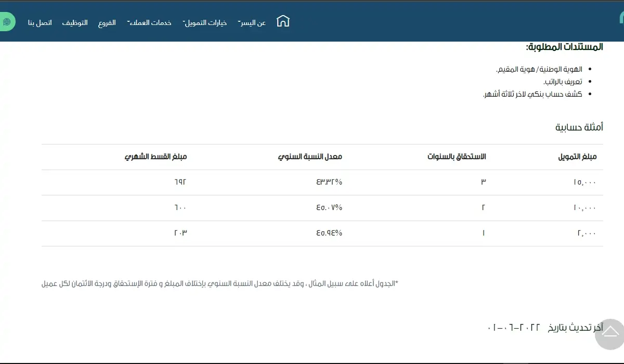The height and width of the screenshot is (364, 624).
Task: Click the maturity years value ٣
Action: pos(483,182)
